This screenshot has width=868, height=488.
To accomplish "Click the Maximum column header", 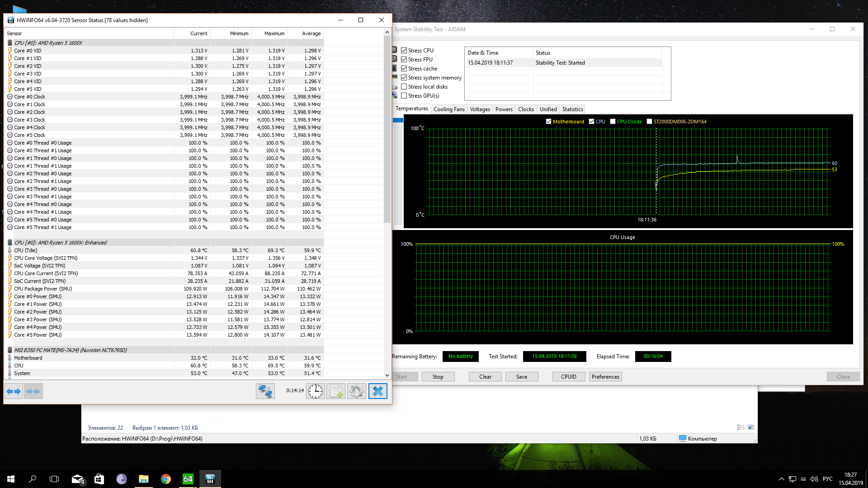I will click(274, 33).
